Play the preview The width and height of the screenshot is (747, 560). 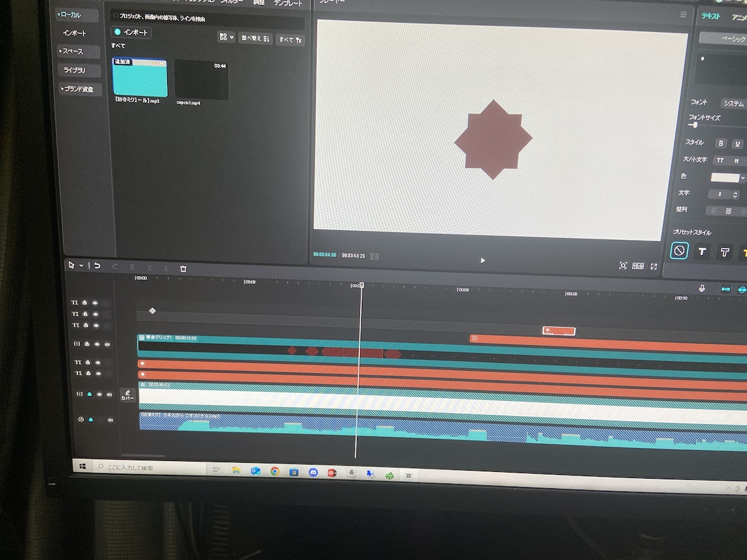click(482, 260)
